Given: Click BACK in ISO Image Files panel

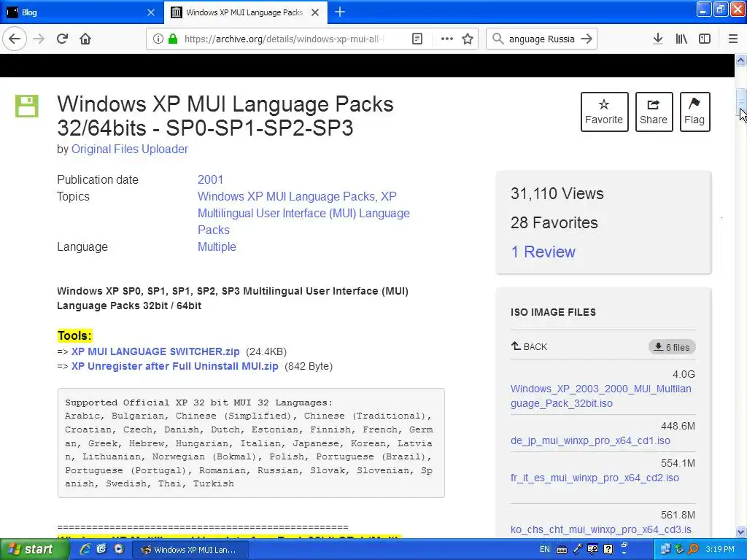Looking at the screenshot, I should (529, 346).
